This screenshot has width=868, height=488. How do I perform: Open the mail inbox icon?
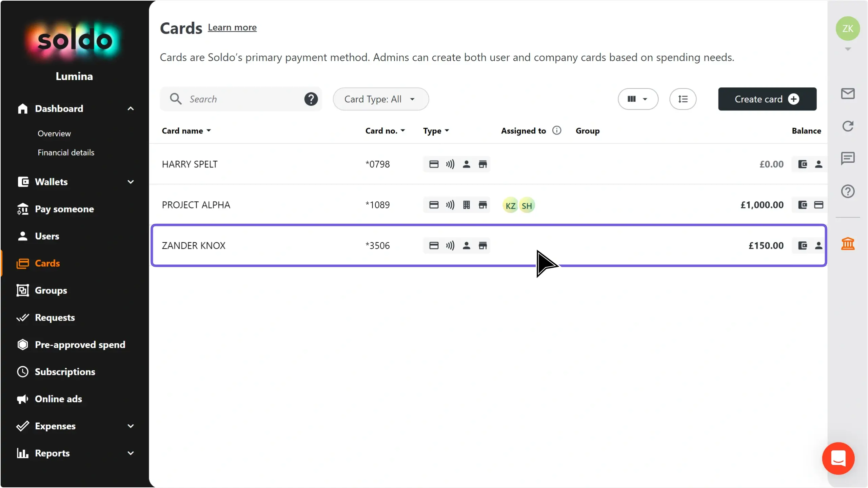(x=848, y=94)
